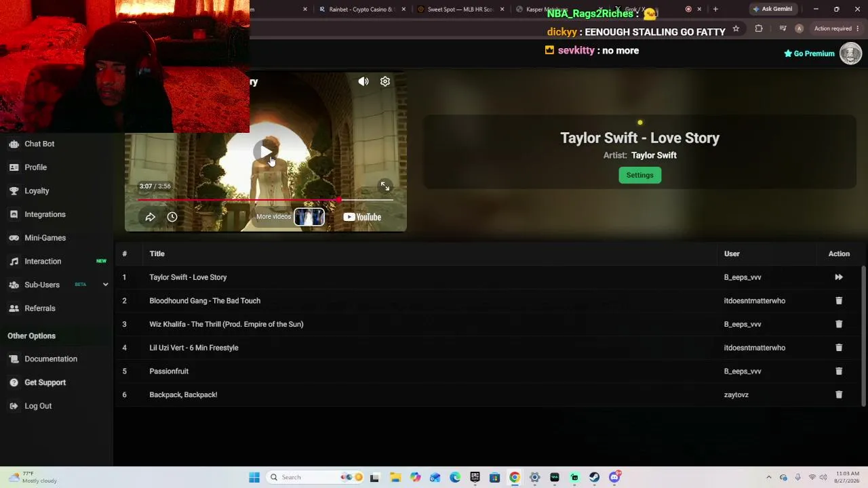Click the Title column header
This screenshot has width=868, height=488.
157,253
